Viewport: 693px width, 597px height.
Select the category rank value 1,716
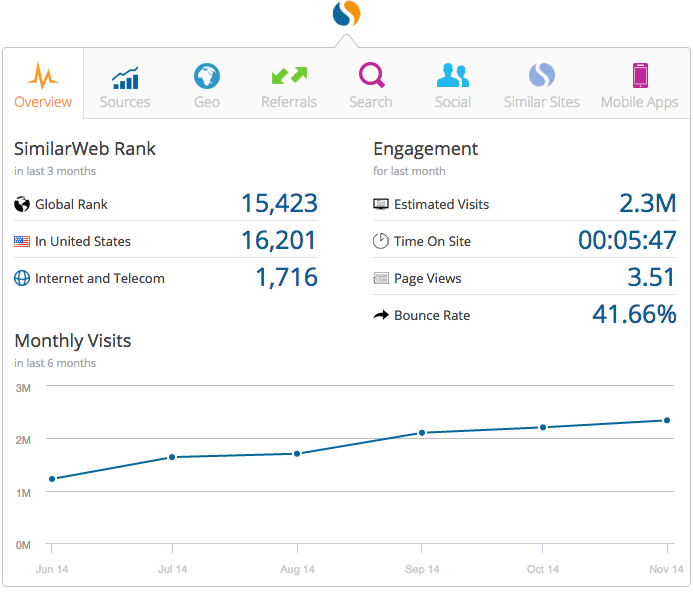tap(287, 278)
